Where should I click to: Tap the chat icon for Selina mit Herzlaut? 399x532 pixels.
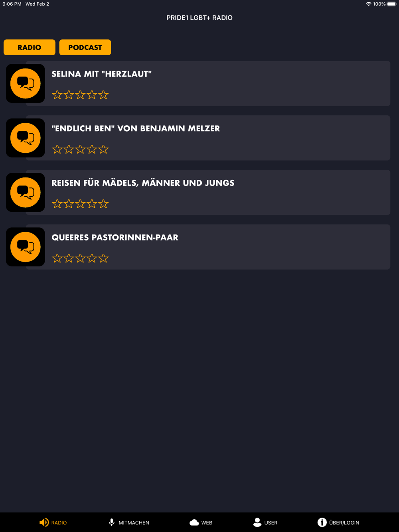click(x=26, y=83)
